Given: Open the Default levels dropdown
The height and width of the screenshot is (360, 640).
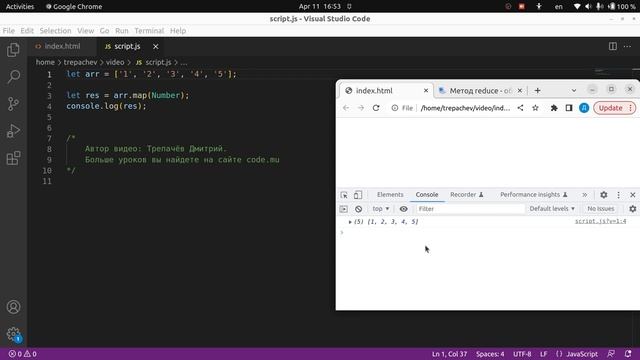Looking at the screenshot, I should click(552, 209).
